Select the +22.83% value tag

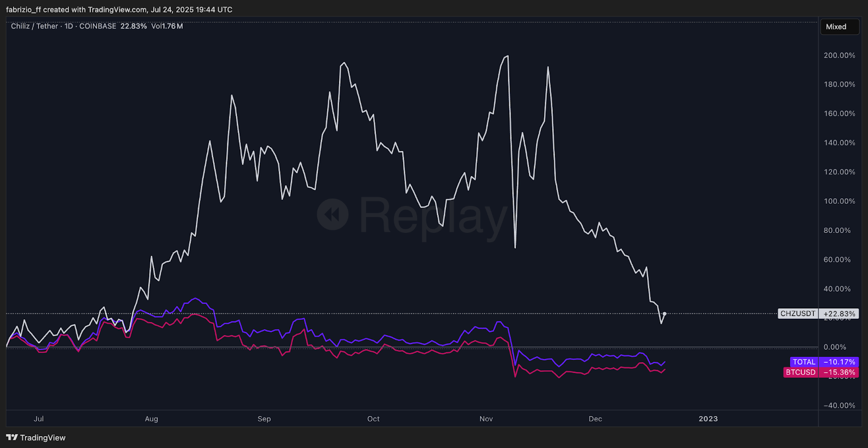pyautogui.click(x=839, y=314)
